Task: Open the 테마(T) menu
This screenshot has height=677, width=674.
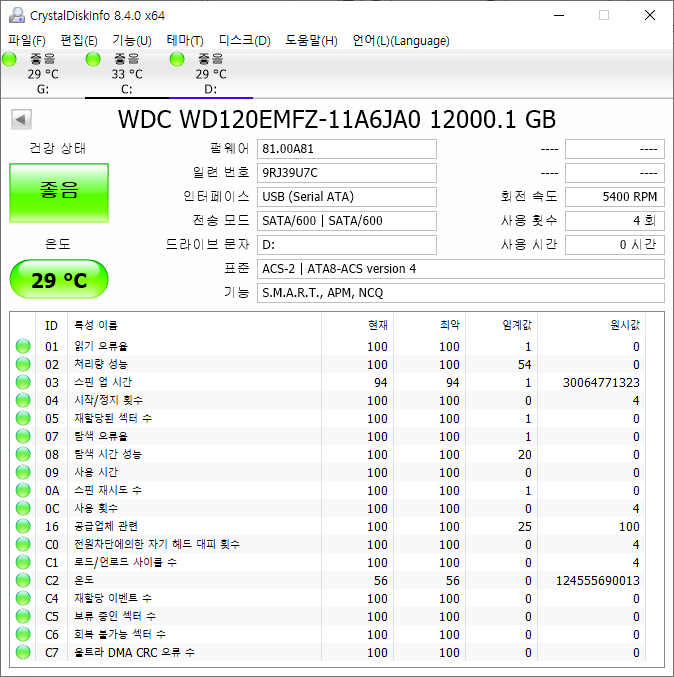Action: [185, 41]
